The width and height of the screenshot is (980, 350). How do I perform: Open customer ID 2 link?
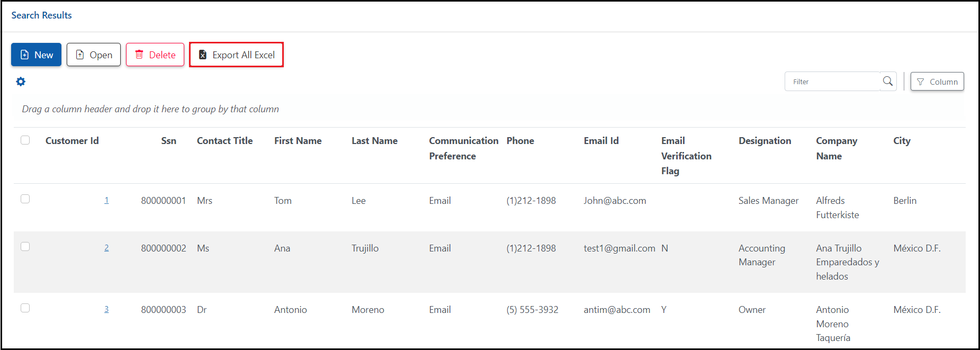pos(106,248)
